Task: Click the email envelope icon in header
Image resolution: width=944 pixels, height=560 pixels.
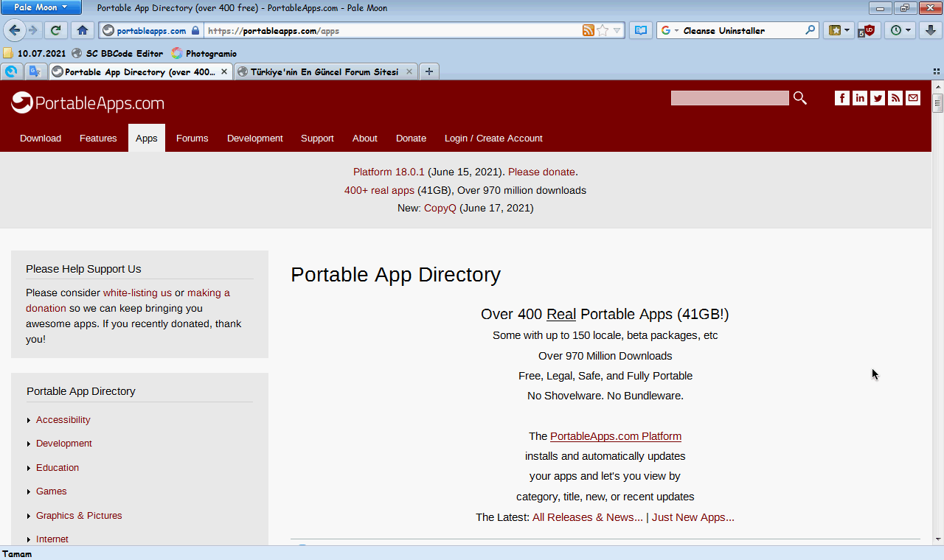Action: pyautogui.click(x=913, y=98)
